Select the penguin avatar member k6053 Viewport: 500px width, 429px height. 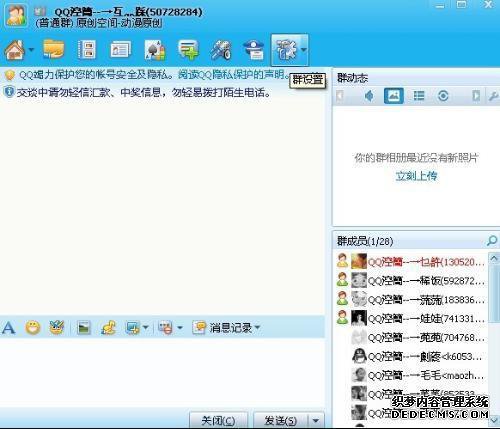(411, 357)
